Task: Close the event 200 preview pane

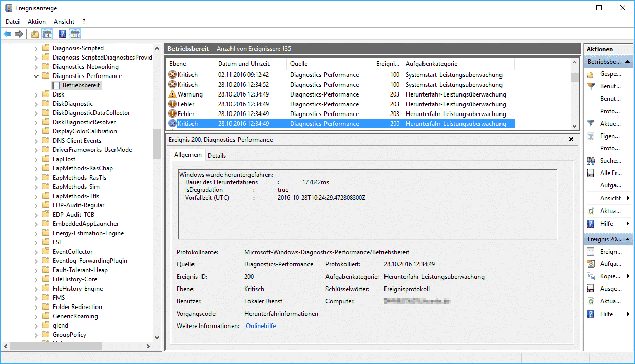Action: pos(571,140)
